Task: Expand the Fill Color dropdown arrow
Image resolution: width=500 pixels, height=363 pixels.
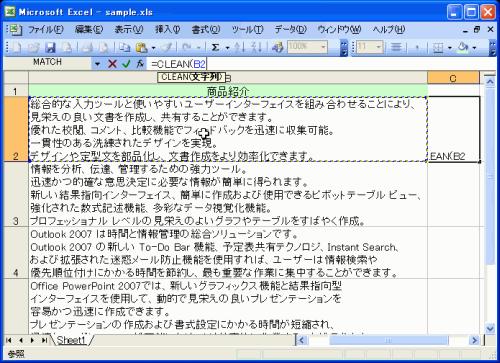Action: (474, 48)
